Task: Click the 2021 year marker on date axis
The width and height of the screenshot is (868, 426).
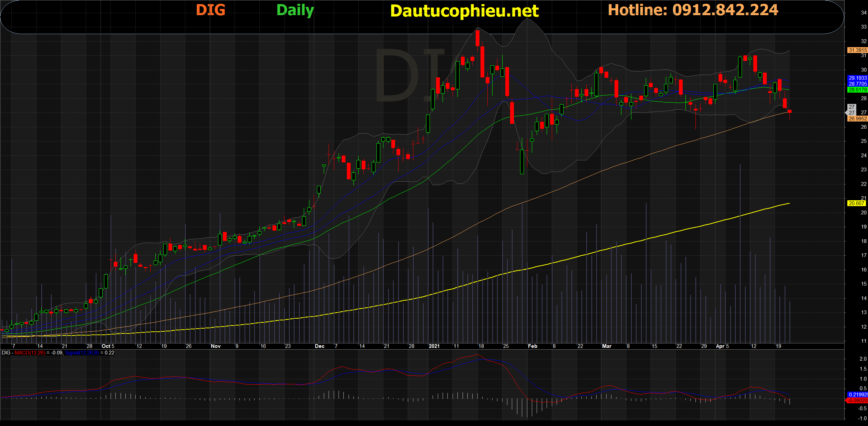Action: 434,346
